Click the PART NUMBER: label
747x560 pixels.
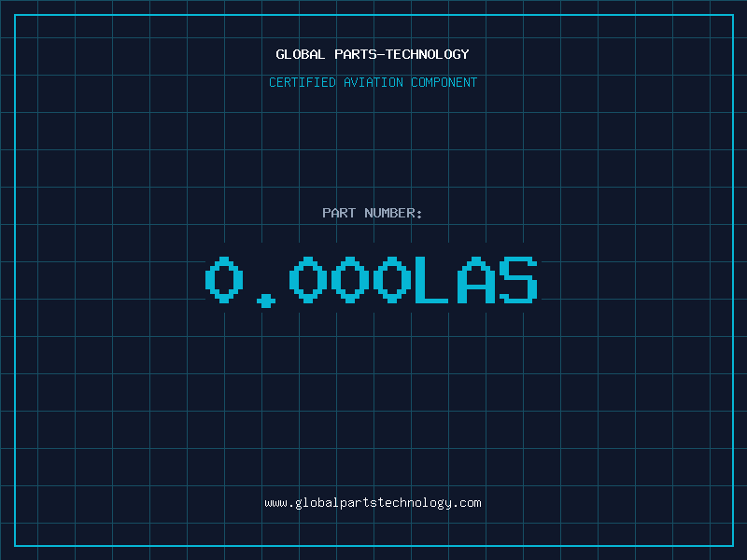tap(373, 213)
